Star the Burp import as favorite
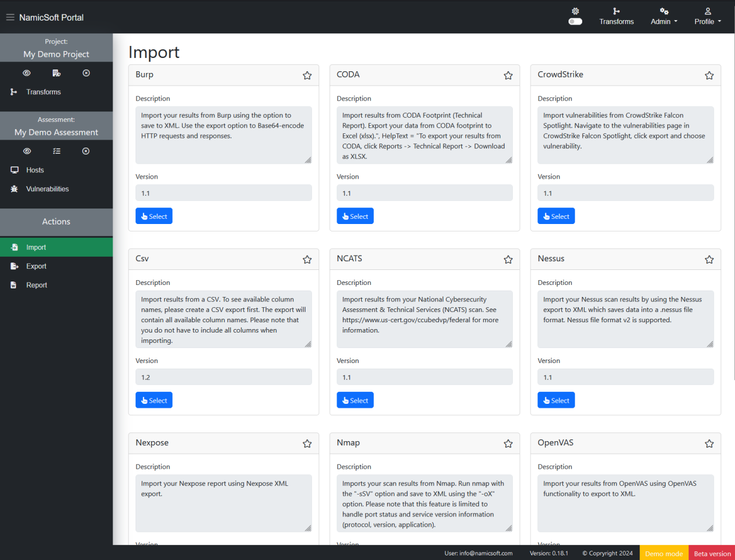The height and width of the screenshot is (560, 735). click(307, 75)
